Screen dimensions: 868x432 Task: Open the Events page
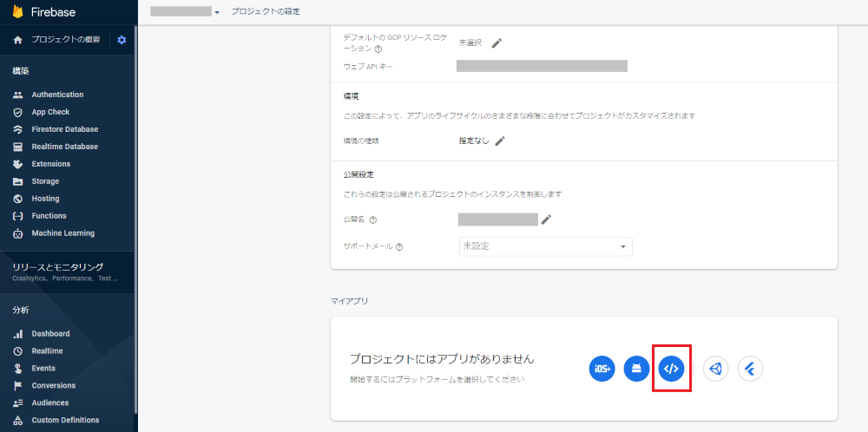click(43, 369)
